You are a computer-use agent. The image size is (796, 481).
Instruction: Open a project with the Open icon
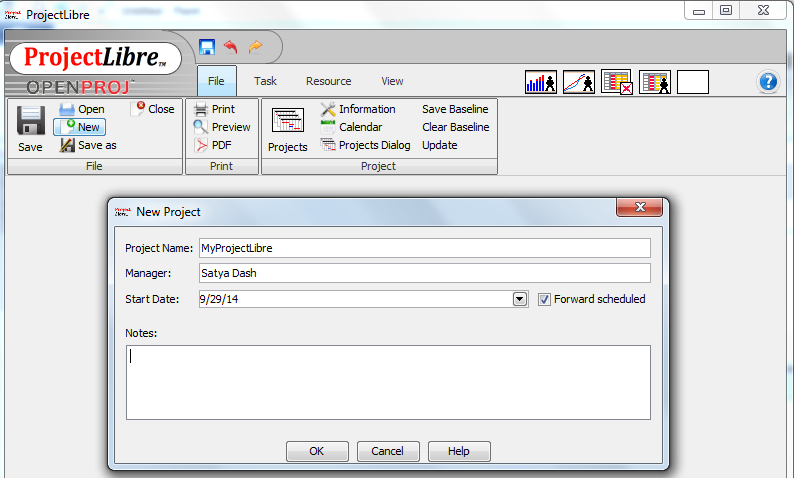pos(67,109)
